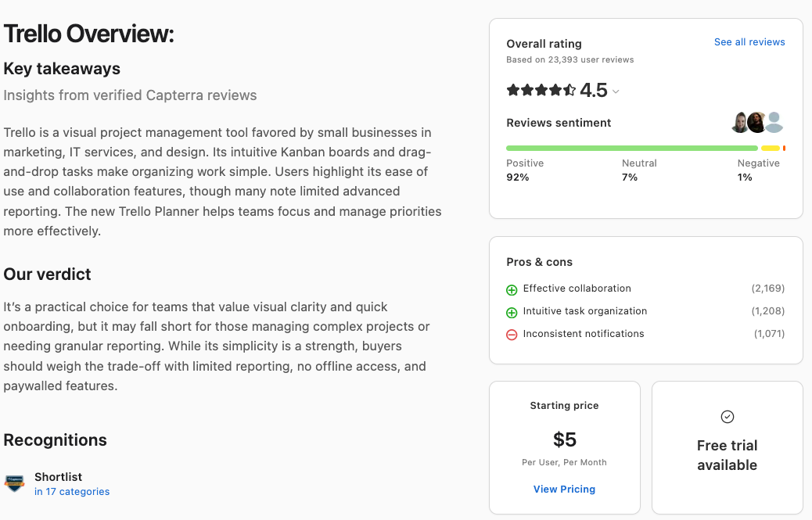Click the View Pricing link
The image size is (812, 520).
(x=564, y=489)
